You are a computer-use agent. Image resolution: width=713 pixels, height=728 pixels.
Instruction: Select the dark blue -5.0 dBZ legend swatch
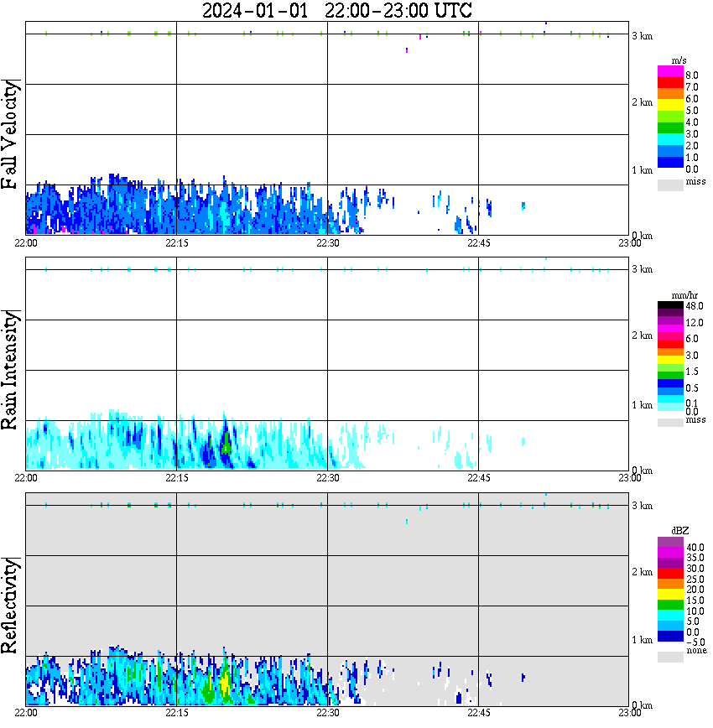(670, 636)
